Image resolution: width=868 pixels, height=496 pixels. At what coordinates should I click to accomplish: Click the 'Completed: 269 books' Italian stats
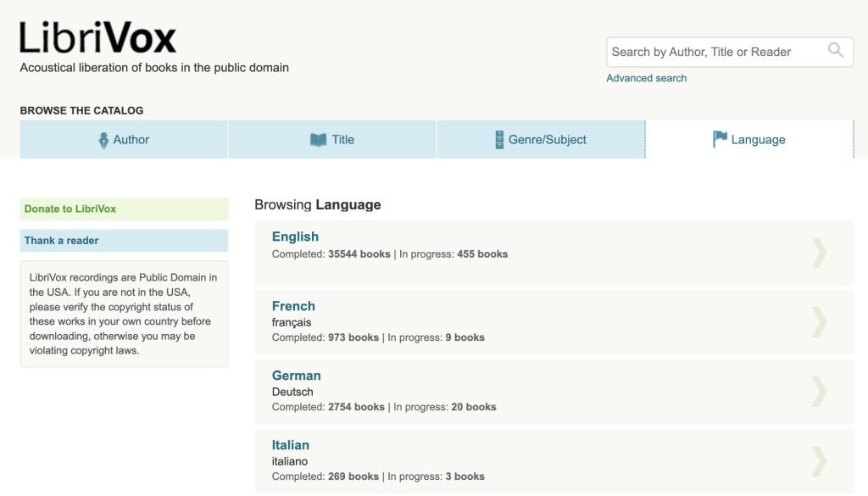325,476
